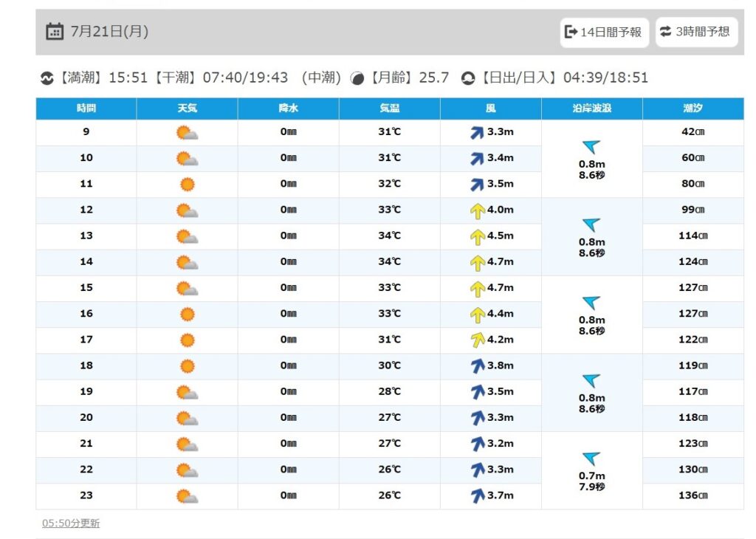Click the yellow wind arrow next to 4.5m
Viewport: 756px width, 539px height.
(x=478, y=237)
